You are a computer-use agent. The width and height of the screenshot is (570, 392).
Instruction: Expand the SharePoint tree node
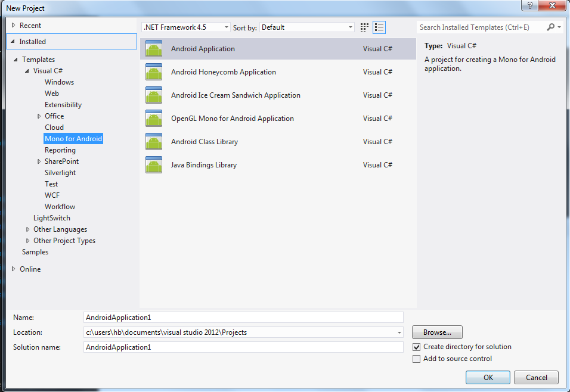coord(39,161)
